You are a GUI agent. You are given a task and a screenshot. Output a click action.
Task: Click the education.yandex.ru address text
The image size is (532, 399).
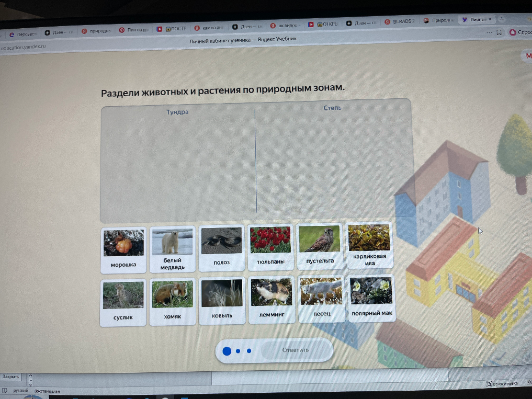[x=23, y=47]
